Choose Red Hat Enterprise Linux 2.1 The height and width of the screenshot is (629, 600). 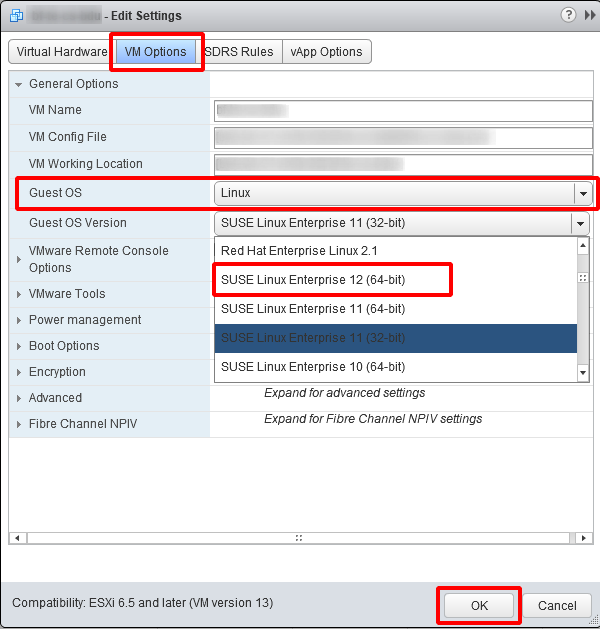(395, 251)
